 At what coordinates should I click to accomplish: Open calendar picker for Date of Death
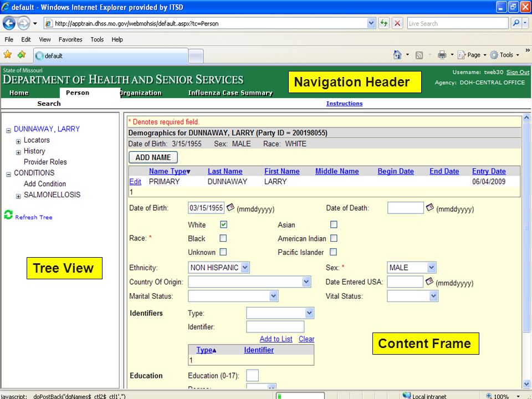430,207
